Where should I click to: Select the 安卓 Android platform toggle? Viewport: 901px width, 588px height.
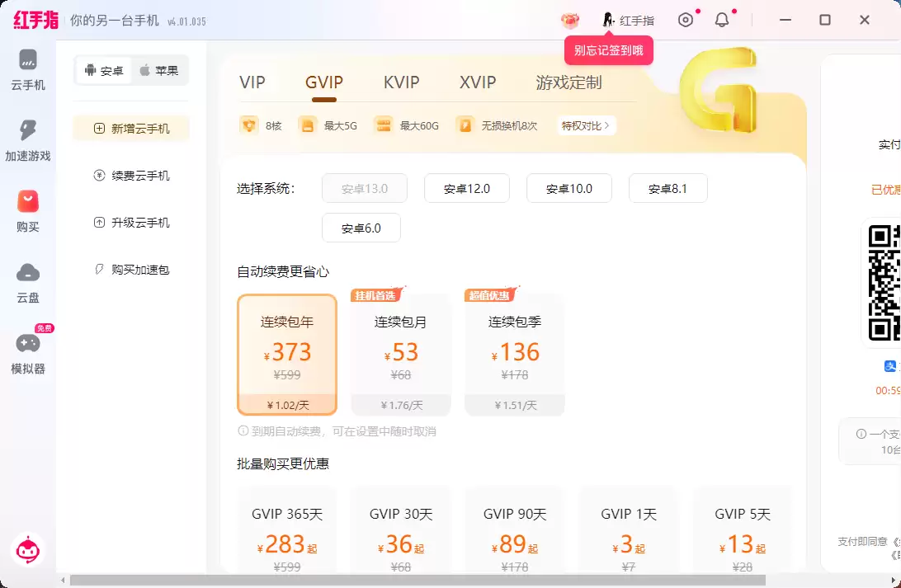pyautogui.click(x=104, y=71)
